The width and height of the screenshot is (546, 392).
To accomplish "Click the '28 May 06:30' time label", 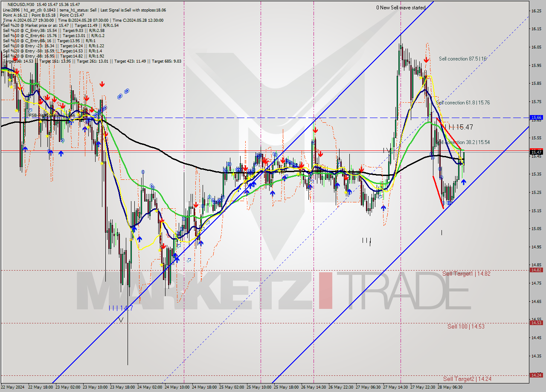I will [x=450, y=388].
